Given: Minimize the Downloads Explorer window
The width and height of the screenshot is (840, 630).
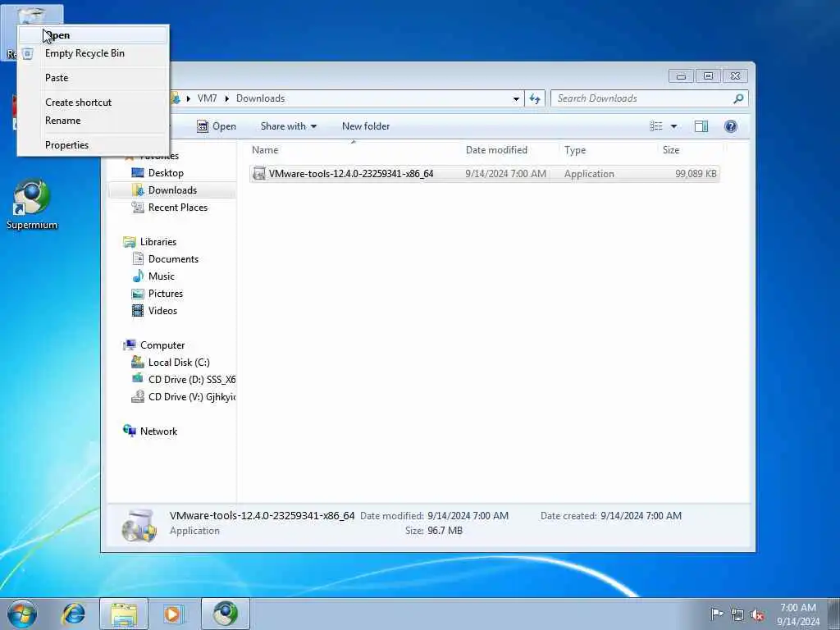Looking at the screenshot, I should pyautogui.click(x=681, y=76).
